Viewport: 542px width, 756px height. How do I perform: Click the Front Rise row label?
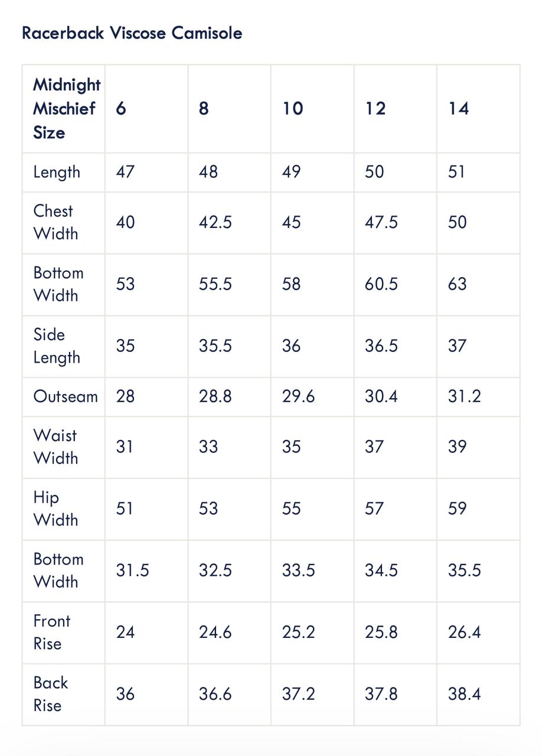51,632
